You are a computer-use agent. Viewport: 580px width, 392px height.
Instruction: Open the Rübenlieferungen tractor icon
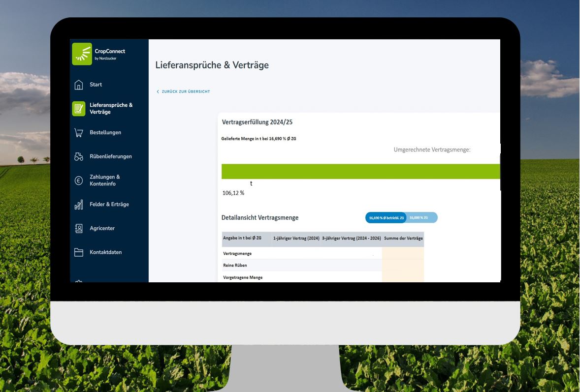[x=79, y=156]
